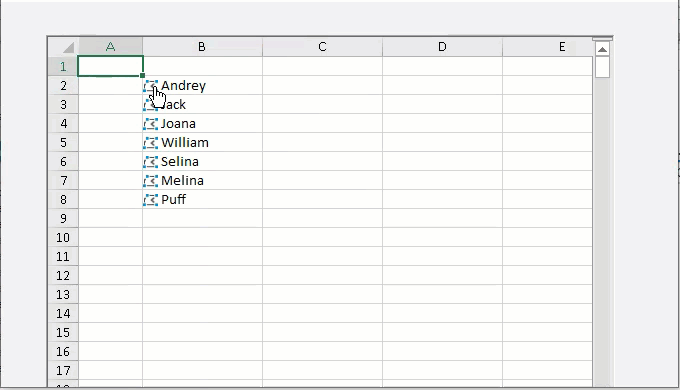Select row 9 header
The width and height of the screenshot is (680, 390).
[63, 218]
